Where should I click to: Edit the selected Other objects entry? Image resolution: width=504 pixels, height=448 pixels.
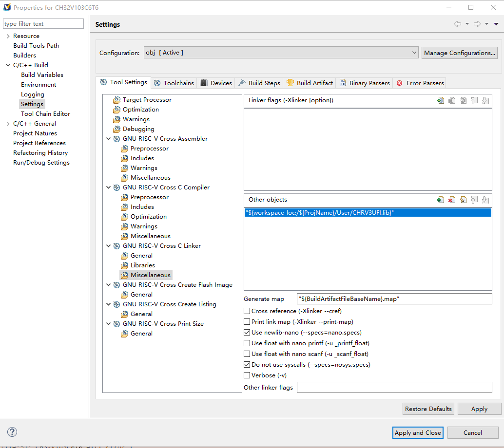click(463, 200)
